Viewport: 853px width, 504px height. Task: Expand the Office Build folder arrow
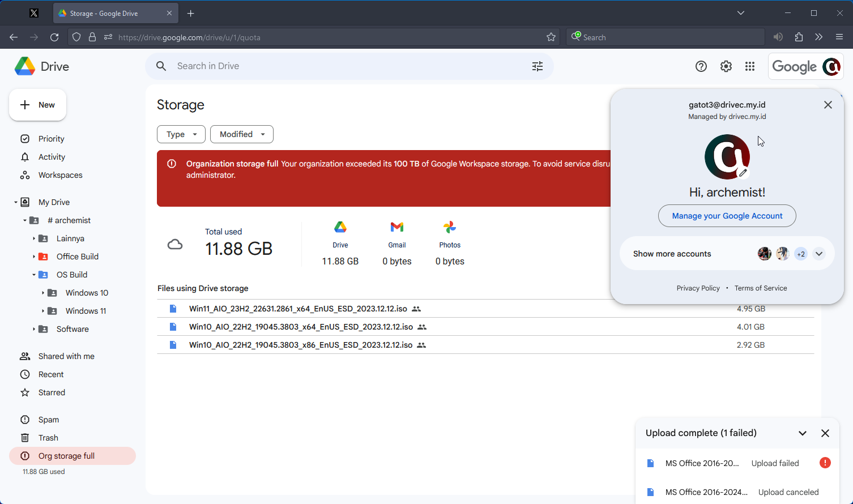point(33,257)
